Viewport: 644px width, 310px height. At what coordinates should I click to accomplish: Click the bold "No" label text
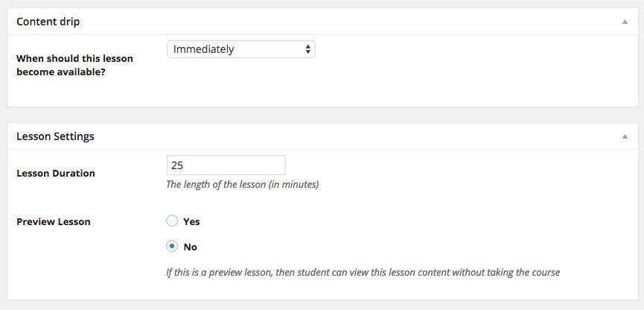(x=190, y=247)
